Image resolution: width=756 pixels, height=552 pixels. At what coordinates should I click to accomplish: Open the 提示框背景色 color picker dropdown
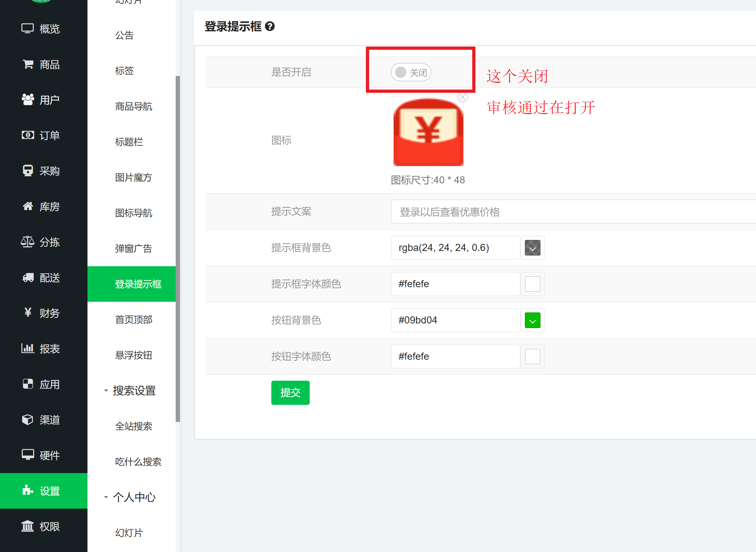coord(532,248)
